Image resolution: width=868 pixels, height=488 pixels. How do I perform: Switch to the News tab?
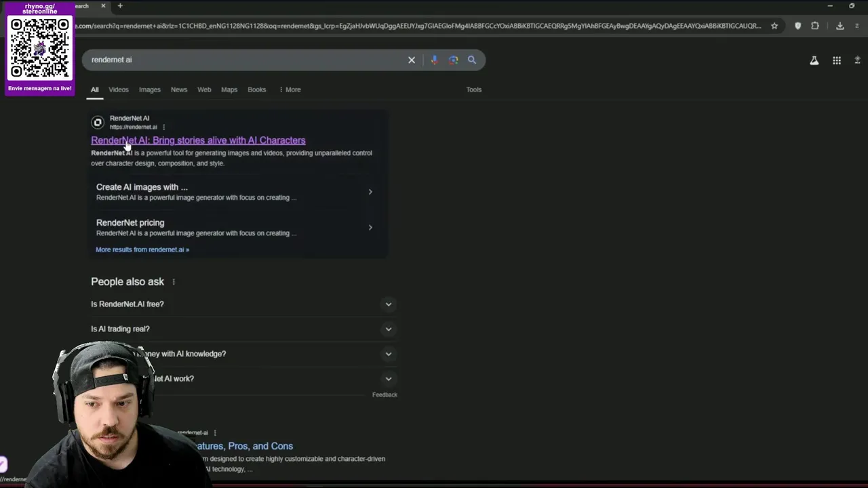179,89
